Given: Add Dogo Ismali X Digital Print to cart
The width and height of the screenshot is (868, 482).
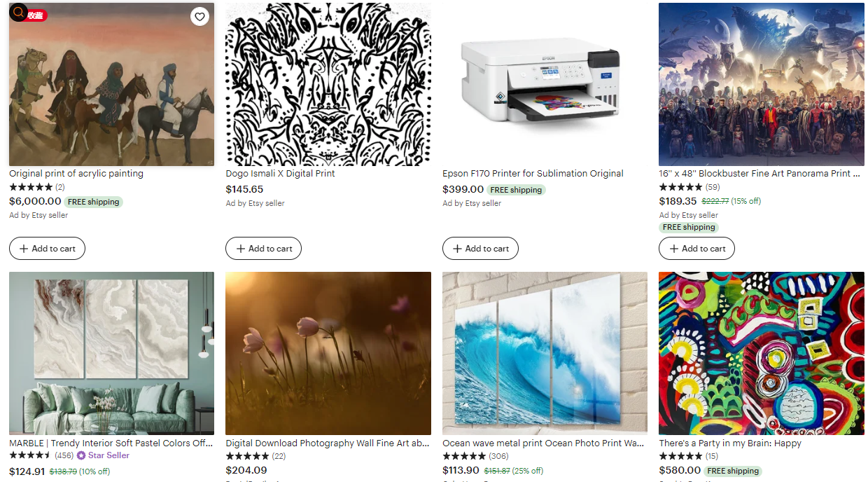Looking at the screenshot, I should pyautogui.click(x=263, y=249).
